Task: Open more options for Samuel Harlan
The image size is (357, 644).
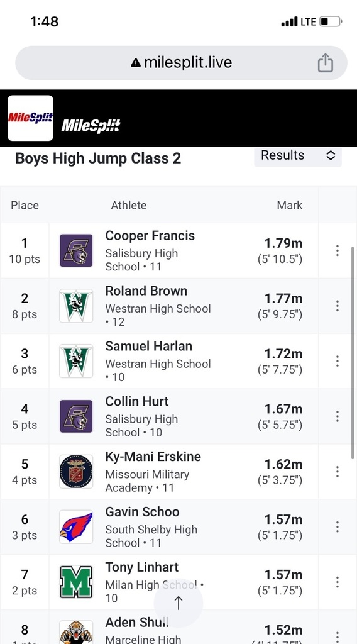Action: click(x=337, y=361)
